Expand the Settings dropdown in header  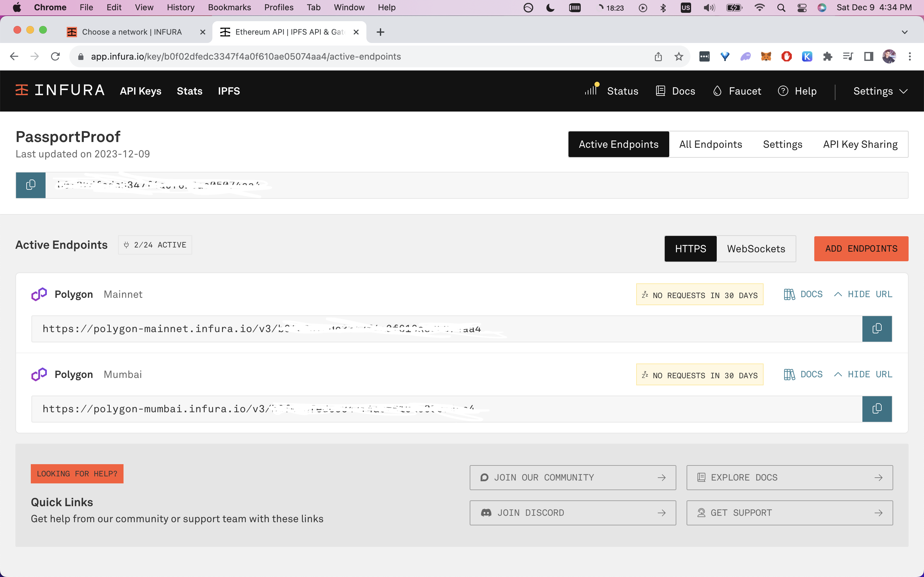880,91
